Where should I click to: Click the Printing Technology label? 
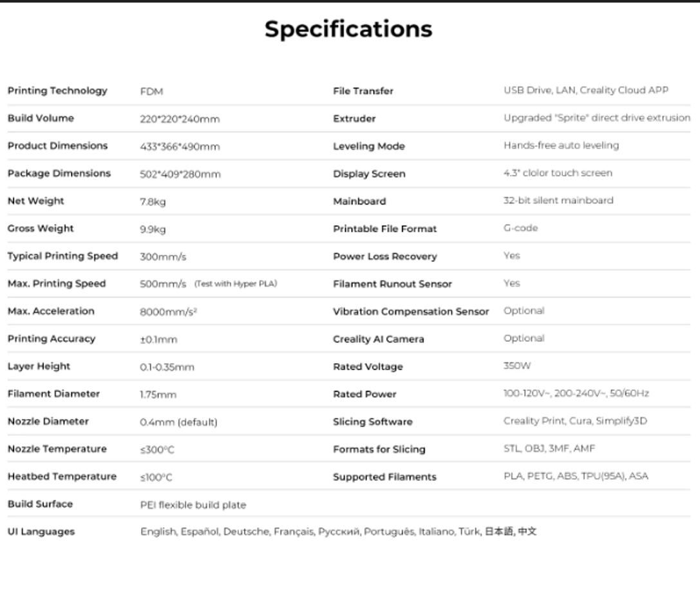coord(57,91)
